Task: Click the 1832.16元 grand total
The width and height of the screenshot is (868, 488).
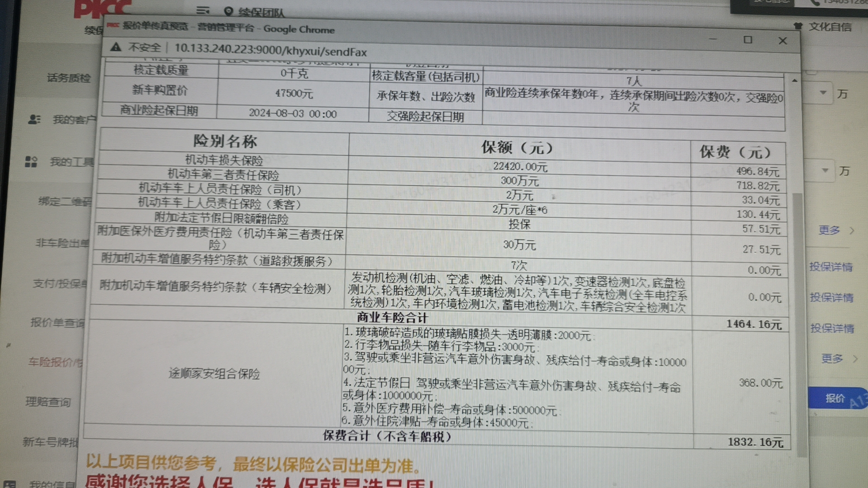Action: click(755, 442)
